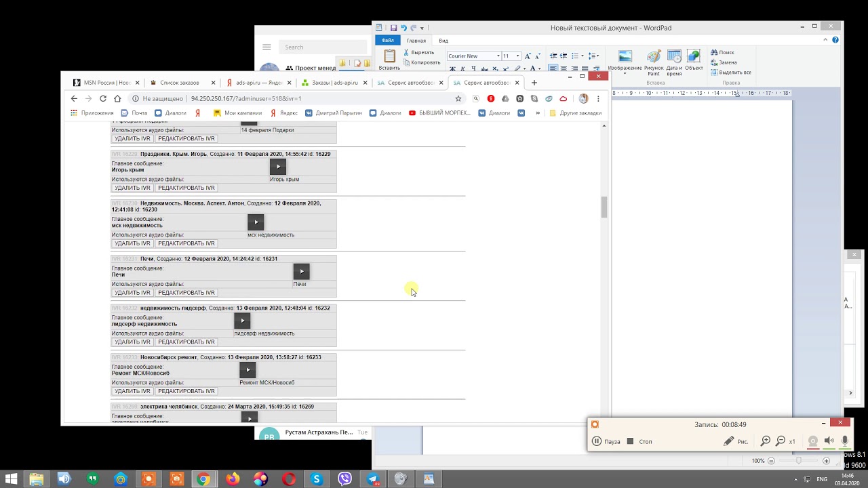The image size is (868, 488).
Task: Click УДАЛИТЬ IVR for Печи entry
Action: pos(132,293)
